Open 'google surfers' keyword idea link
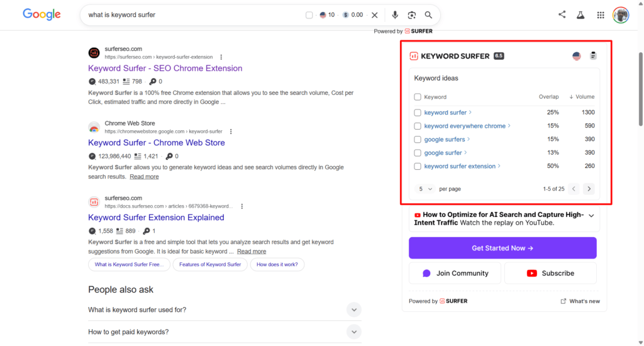This screenshot has width=644, height=346. [445, 139]
